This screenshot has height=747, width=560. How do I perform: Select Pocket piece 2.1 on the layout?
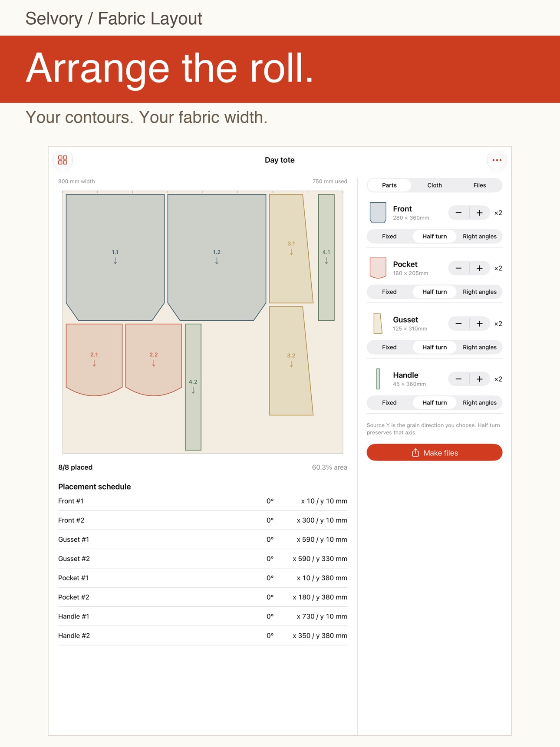tap(94, 359)
